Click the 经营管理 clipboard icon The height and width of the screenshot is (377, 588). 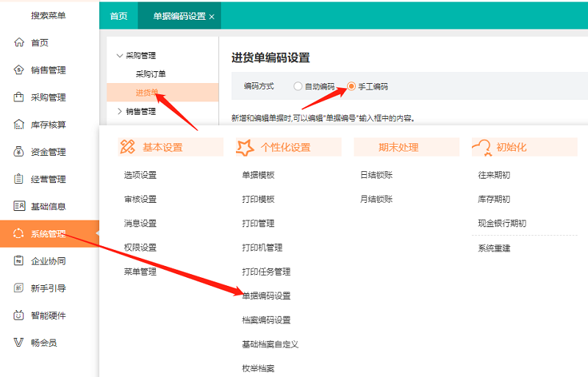click(19, 179)
